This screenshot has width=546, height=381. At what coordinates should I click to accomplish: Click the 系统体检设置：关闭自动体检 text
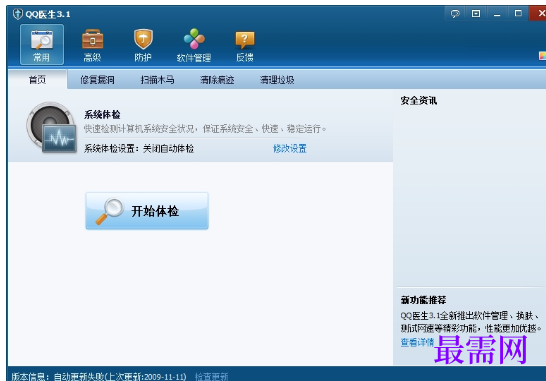[x=139, y=149]
